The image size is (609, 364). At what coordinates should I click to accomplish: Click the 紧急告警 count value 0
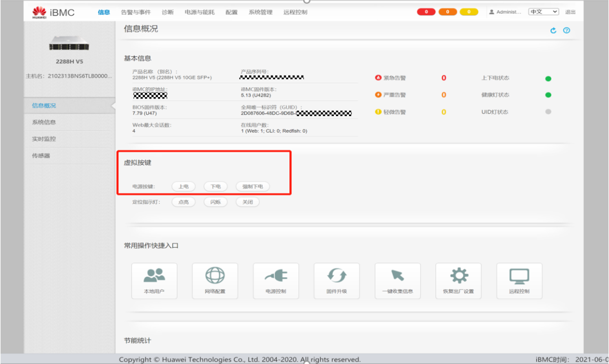click(444, 78)
